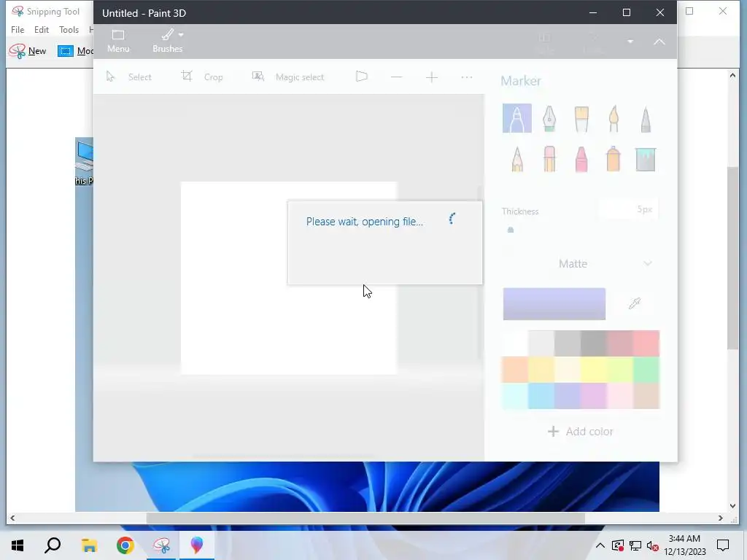Open the Paint 3D Menu

118,42
